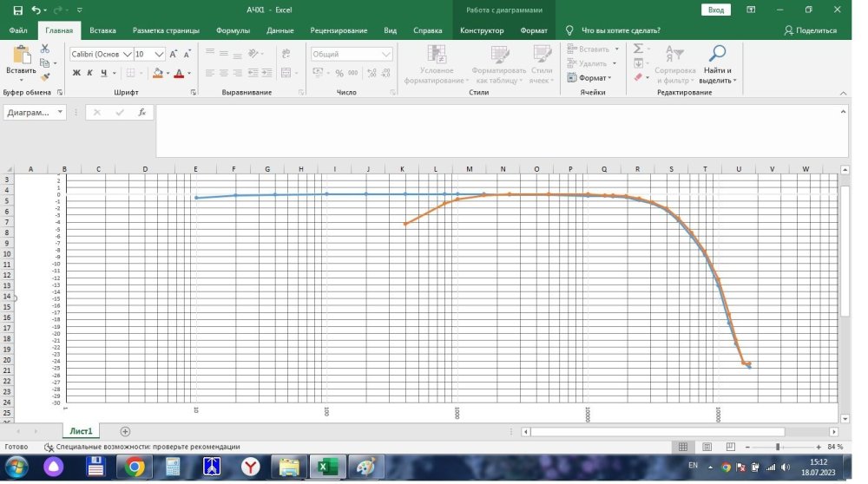Image resolution: width=868 pixels, height=484 pixels.
Task: Toggle italic formatting К
Action: 89,73
